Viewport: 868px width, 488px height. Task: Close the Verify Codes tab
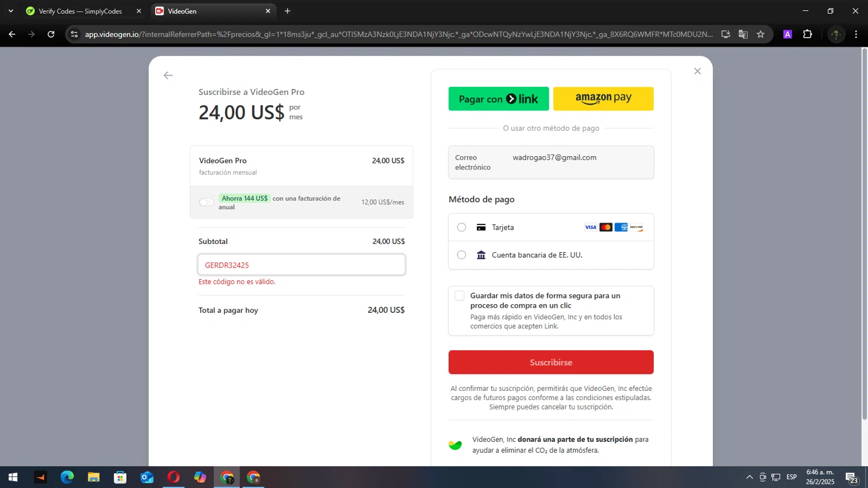(x=138, y=11)
